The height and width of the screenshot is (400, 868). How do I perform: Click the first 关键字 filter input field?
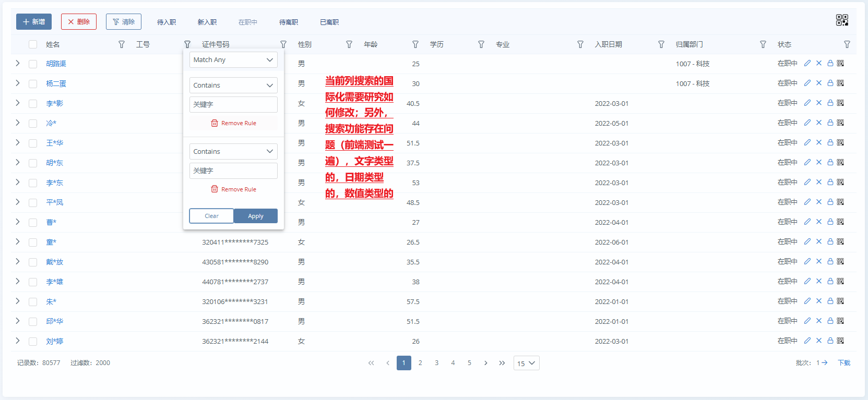coord(233,104)
